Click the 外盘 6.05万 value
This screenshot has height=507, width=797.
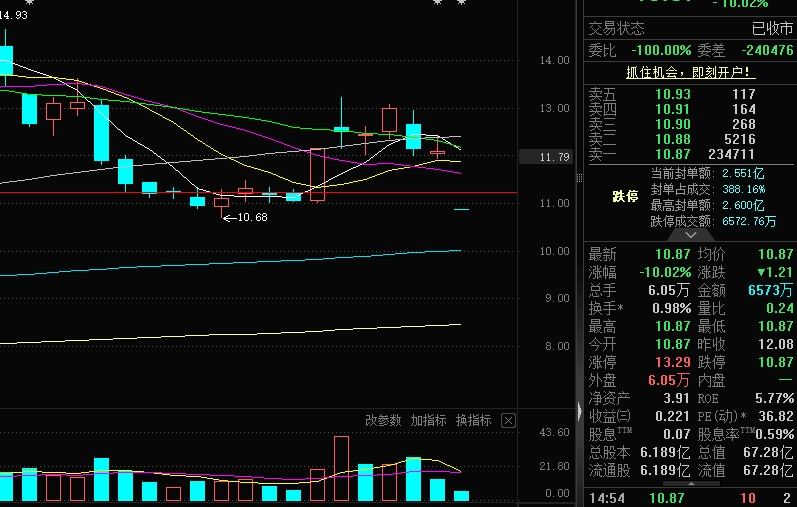pos(668,380)
